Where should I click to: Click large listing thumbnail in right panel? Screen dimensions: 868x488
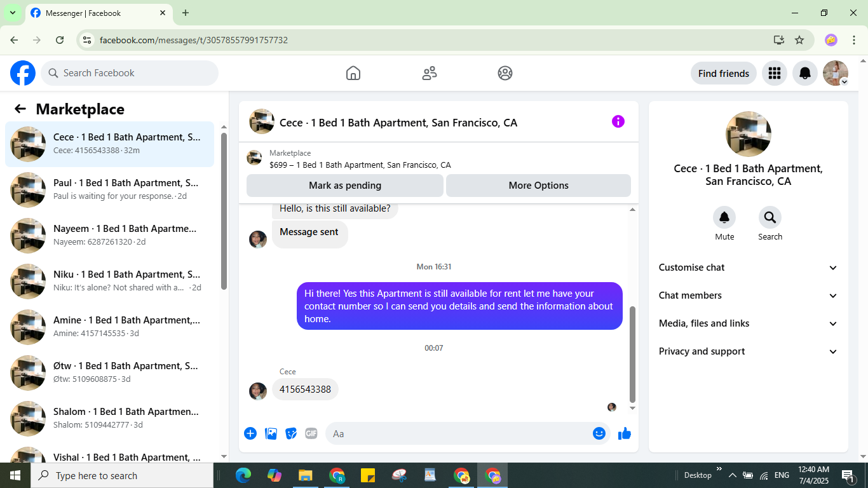coord(749,134)
